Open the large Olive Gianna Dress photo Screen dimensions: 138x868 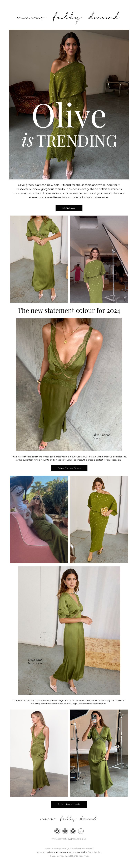coord(69,385)
